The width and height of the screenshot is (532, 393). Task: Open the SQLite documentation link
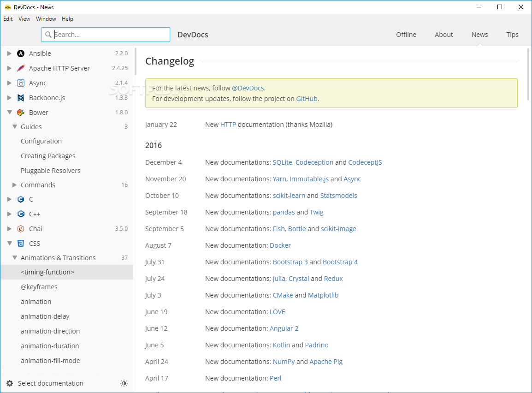pos(282,162)
